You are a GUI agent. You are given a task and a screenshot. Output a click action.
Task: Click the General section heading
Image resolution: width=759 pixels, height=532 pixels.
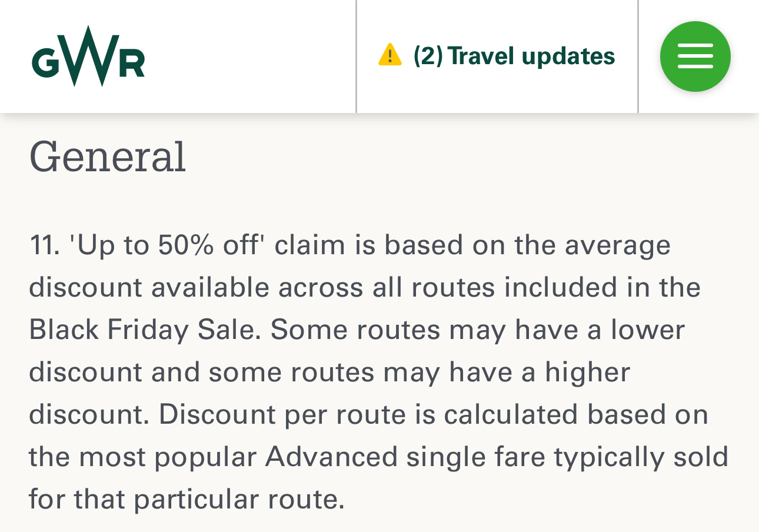point(108,157)
